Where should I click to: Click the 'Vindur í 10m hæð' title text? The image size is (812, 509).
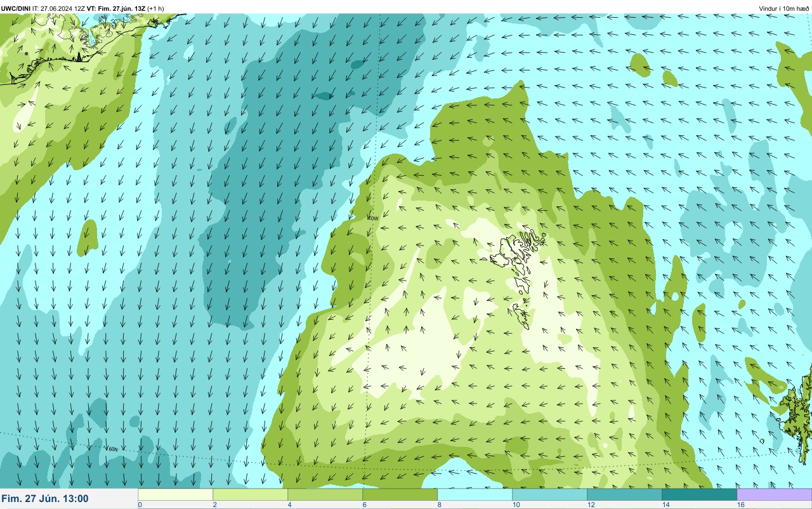(784, 8)
